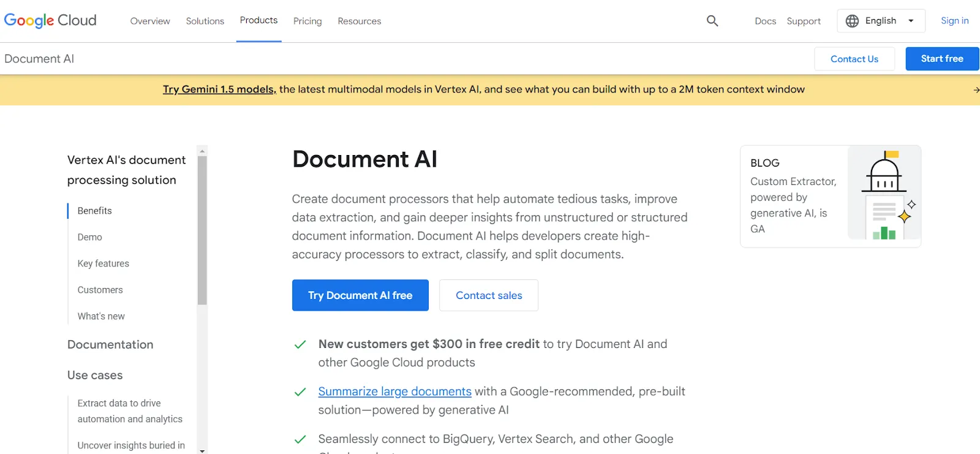Open the Documentation sidebar section

[x=110, y=344]
